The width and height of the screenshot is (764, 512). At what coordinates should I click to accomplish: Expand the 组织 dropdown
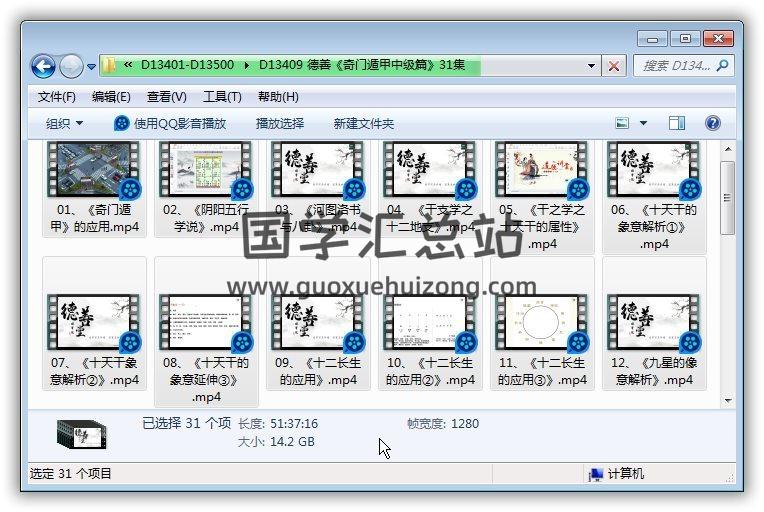tap(64, 124)
